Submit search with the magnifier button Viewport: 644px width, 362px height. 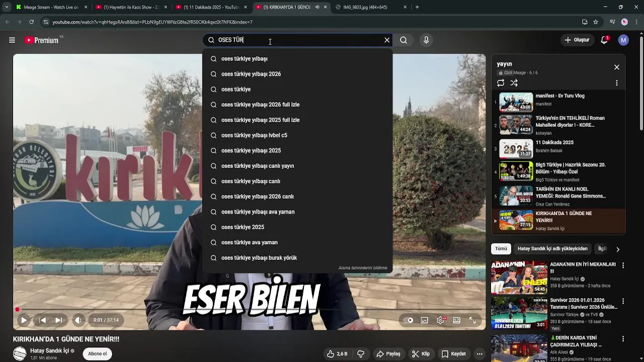click(x=404, y=40)
